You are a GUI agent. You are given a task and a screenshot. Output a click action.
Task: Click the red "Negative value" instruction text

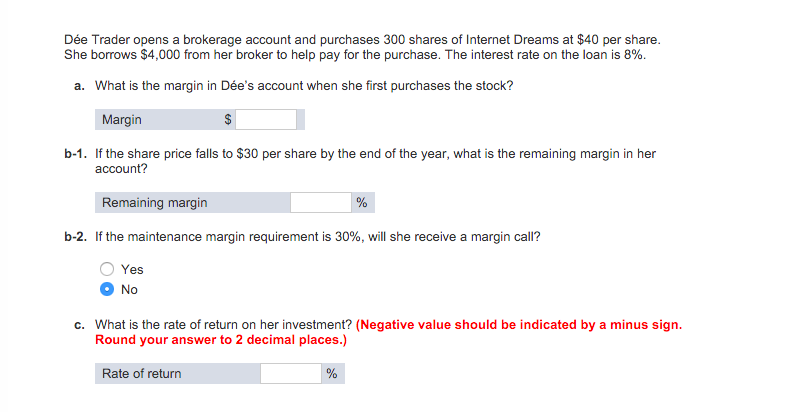pyautogui.click(x=519, y=325)
